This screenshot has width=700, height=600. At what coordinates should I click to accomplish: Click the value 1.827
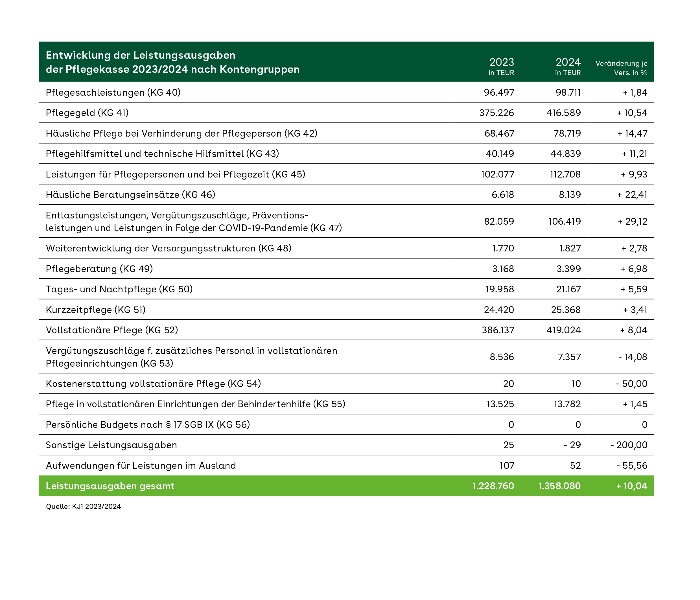click(x=570, y=248)
